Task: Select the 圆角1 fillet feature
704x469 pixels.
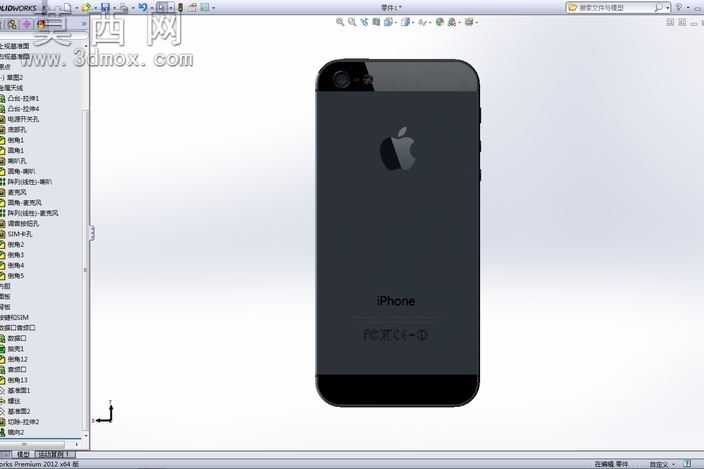Action: pyautogui.click(x=16, y=150)
